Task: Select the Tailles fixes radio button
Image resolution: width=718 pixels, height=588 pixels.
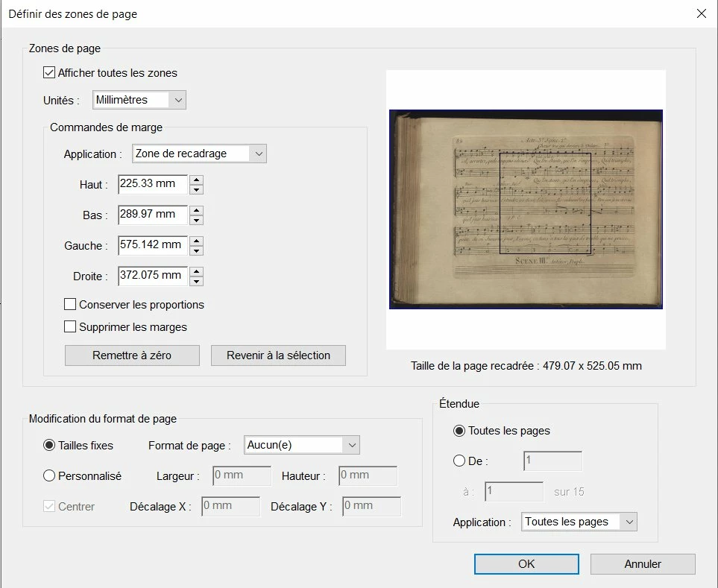Action: click(49, 445)
